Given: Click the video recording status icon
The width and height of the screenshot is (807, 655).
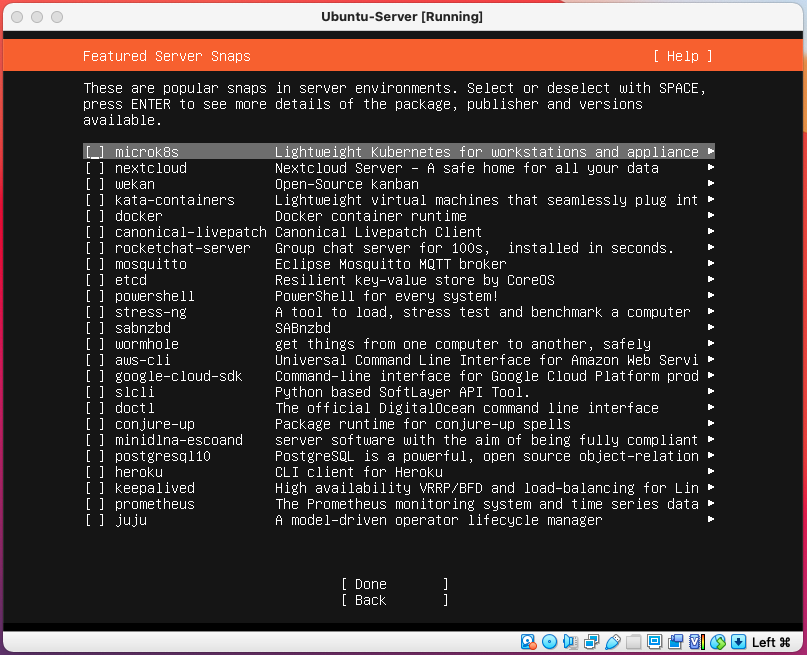Looking at the screenshot, I should tap(675, 642).
